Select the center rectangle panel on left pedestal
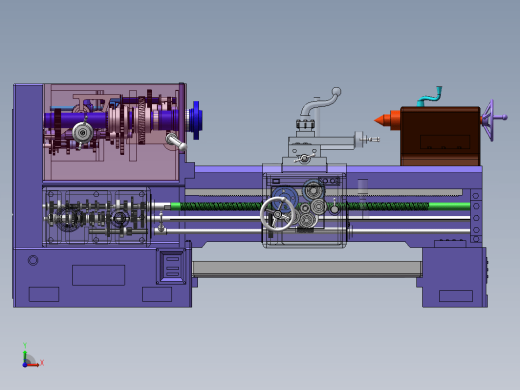The width and height of the screenshot is (520, 390). click(99, 275)
